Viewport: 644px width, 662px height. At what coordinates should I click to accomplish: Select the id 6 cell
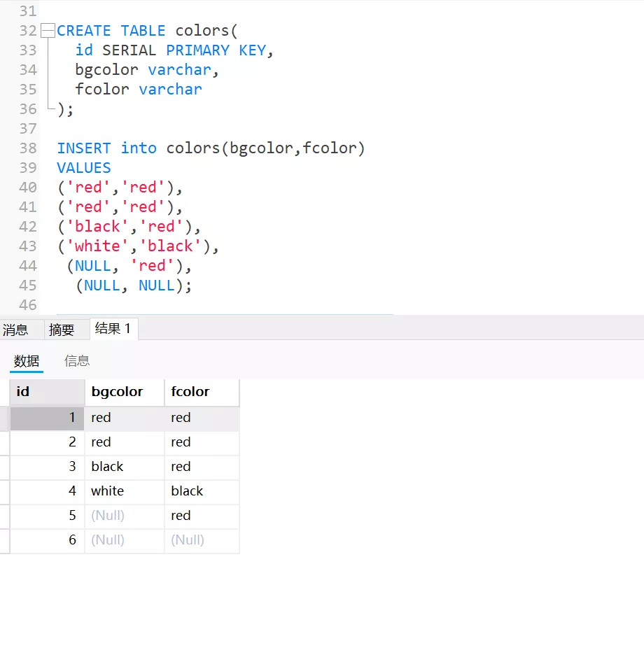(46, 540)
